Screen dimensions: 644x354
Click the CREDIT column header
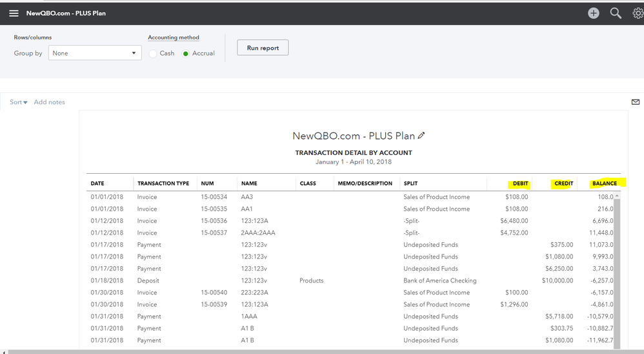[563, 183]
